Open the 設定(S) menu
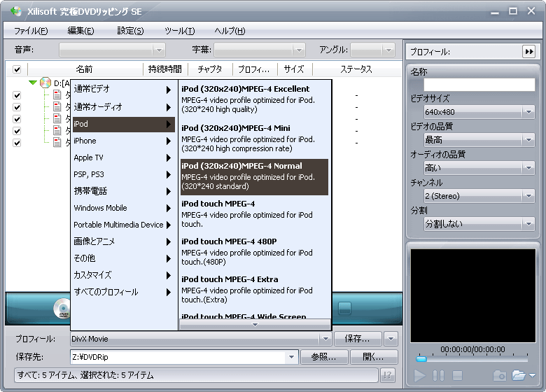The image size is (546, 392). pos(130,31)
